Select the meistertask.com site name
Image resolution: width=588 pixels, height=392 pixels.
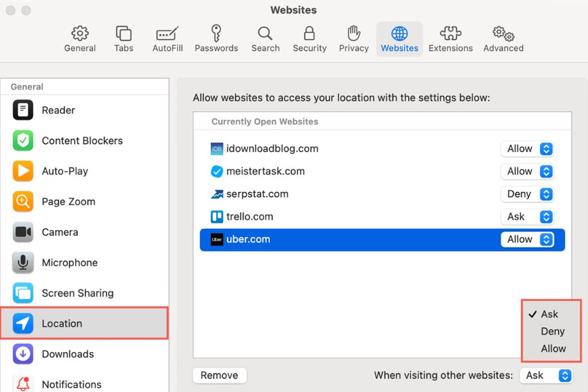pyautogui.click(x=266, y=171)
